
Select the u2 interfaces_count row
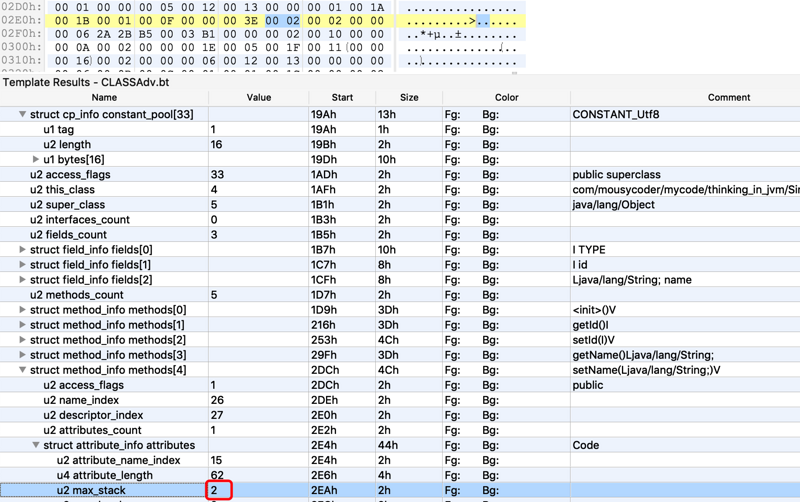pyautogui.click(x=400, y=219)
